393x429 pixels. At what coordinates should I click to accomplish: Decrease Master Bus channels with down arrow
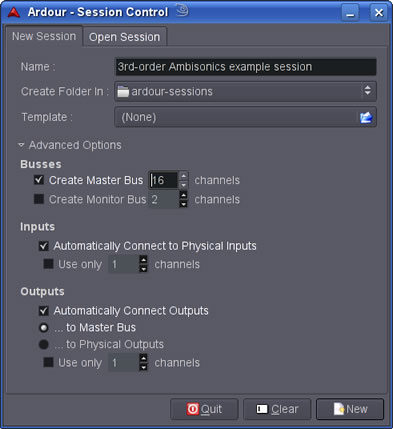tap(183, 184)
